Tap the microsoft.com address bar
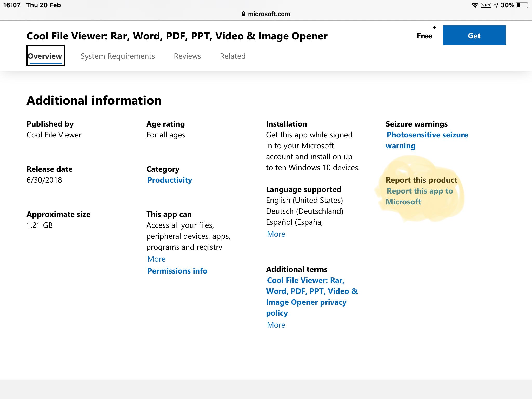 click(266, 14)
